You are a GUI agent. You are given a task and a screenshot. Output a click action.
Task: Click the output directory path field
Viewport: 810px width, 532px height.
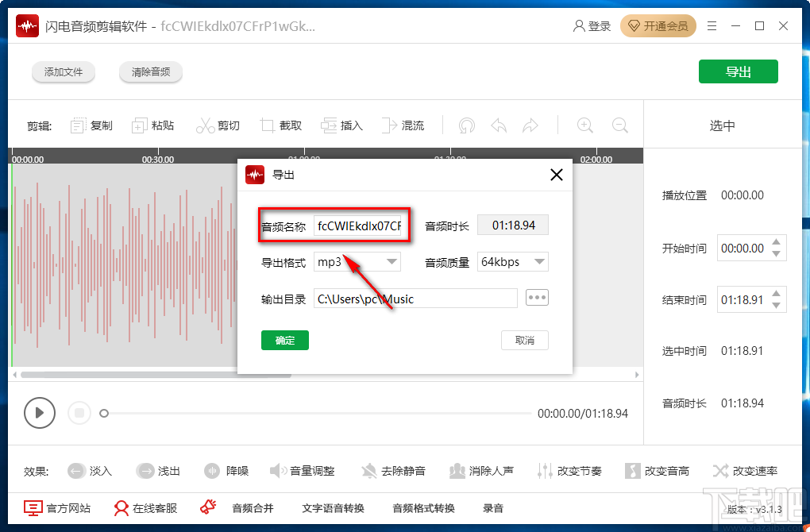415,299
